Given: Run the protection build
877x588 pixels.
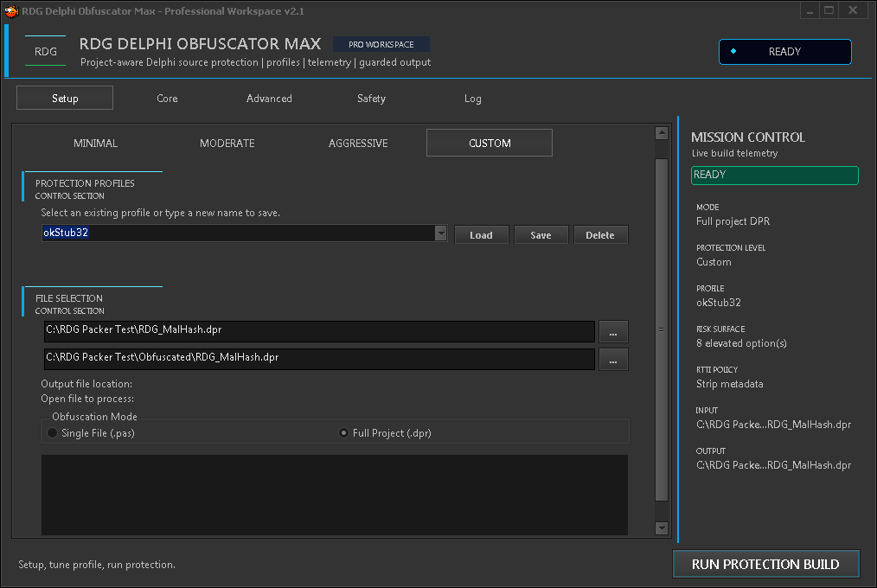Looking at the screenshot, I should coord(765,564).
